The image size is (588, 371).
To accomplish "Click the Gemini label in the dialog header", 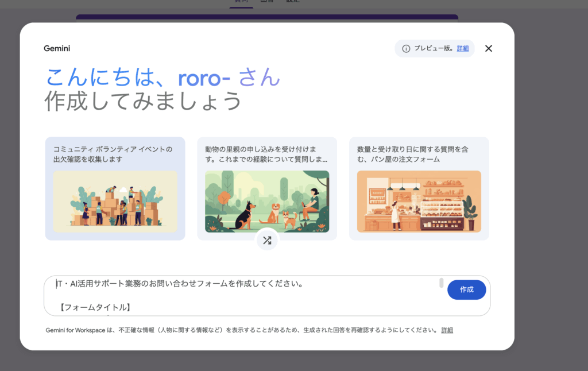I will click(57, 49).
